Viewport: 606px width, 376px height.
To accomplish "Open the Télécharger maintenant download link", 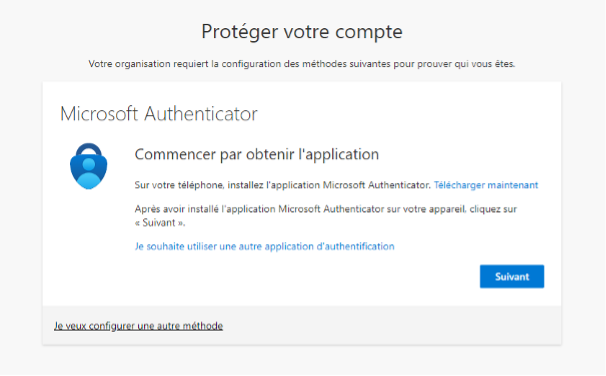I will [x=486, y=185].
